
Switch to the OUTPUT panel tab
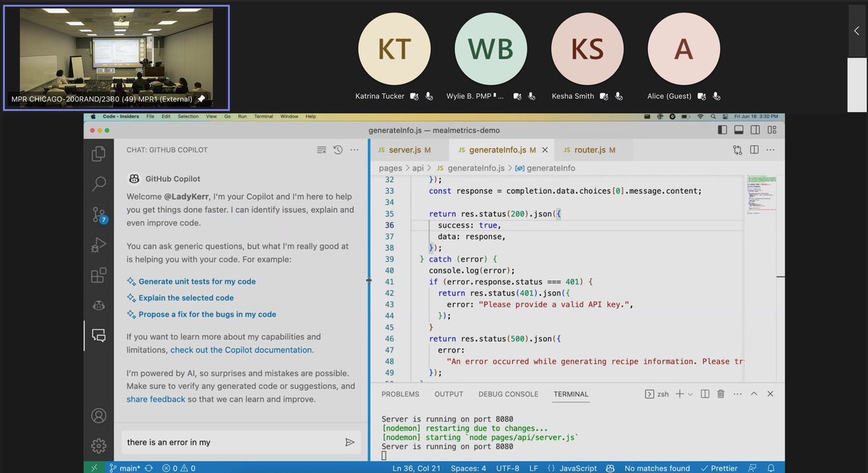point(448,394)
